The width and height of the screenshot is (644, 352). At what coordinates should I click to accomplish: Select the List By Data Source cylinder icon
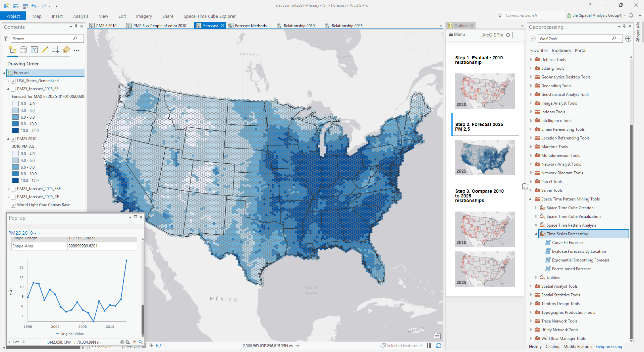click(23, 50)
